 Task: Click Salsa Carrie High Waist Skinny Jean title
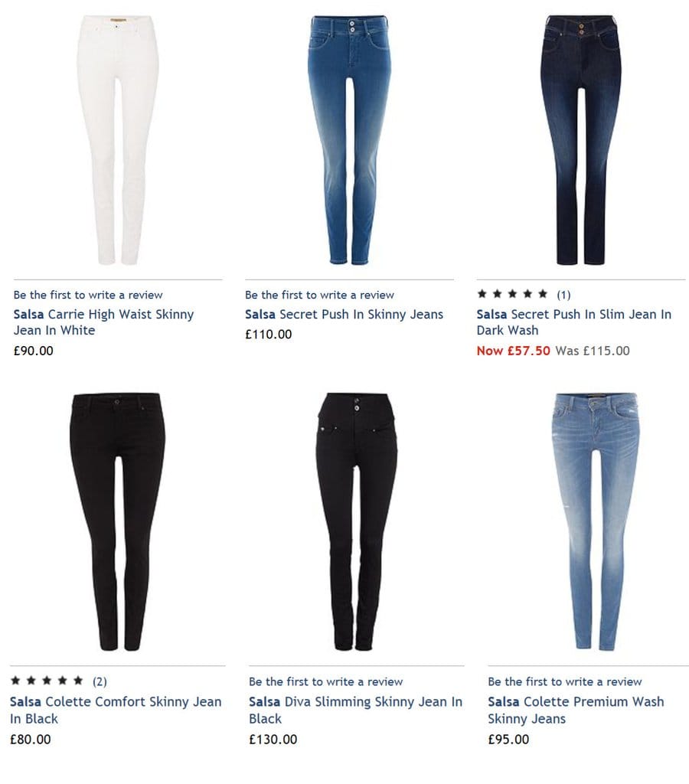[x=103, y=322]
